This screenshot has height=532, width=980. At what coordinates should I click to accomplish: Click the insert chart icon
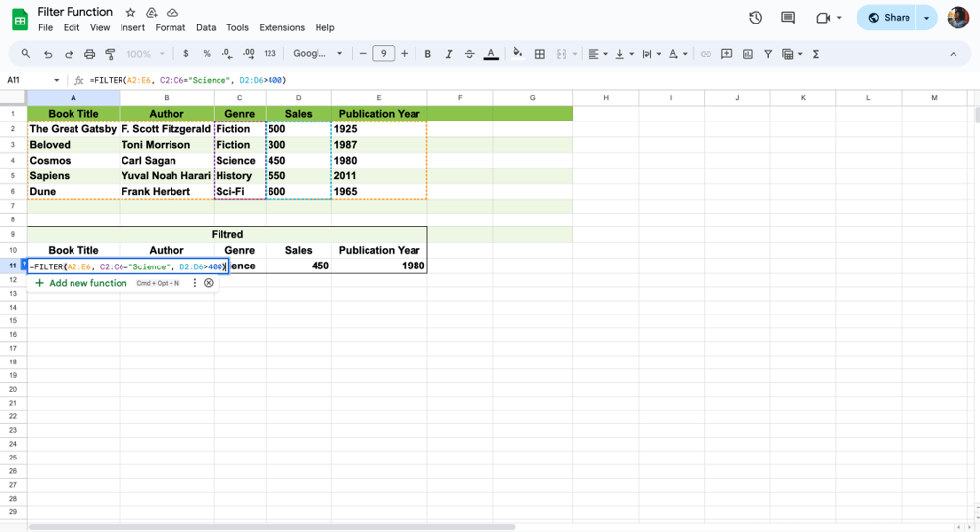coord(748,54)
